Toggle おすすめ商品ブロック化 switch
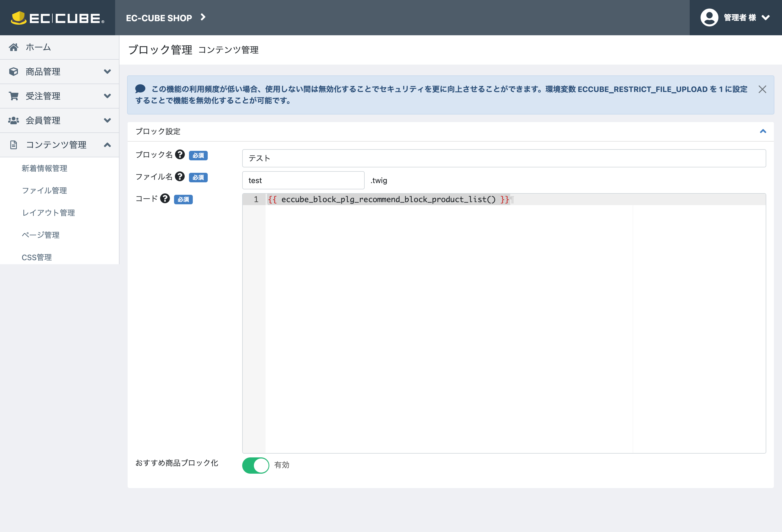The height and width of the screenshot is (532, 782). 256,465
